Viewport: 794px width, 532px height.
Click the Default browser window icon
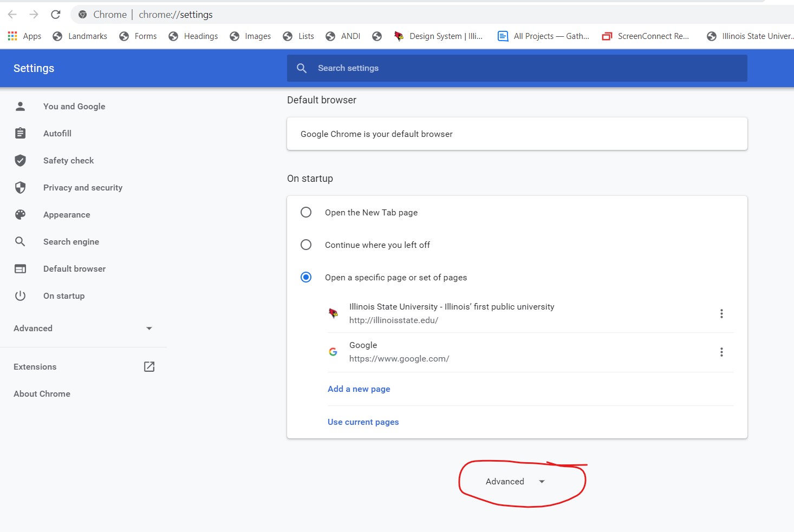(20, 269)
